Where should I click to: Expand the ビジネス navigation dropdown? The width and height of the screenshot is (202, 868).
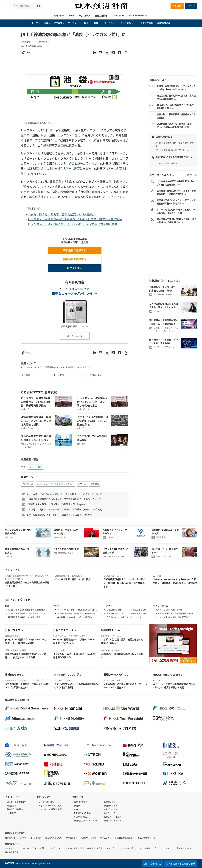coord(59,23)
